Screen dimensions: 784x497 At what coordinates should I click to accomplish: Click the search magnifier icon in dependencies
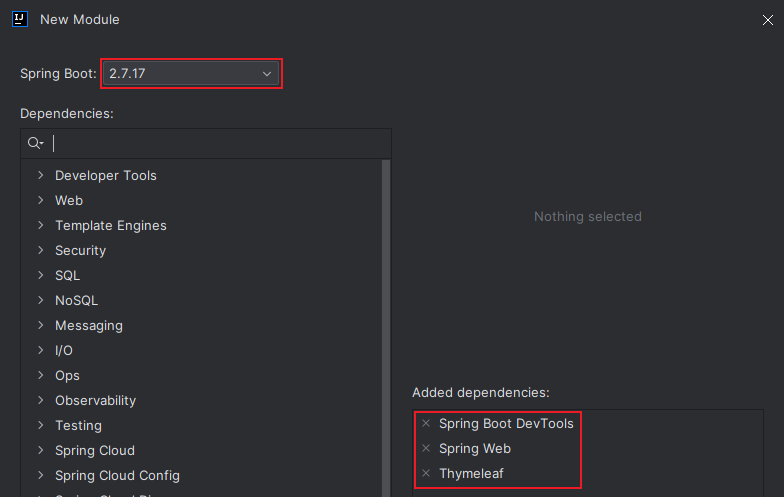[34, 143]
